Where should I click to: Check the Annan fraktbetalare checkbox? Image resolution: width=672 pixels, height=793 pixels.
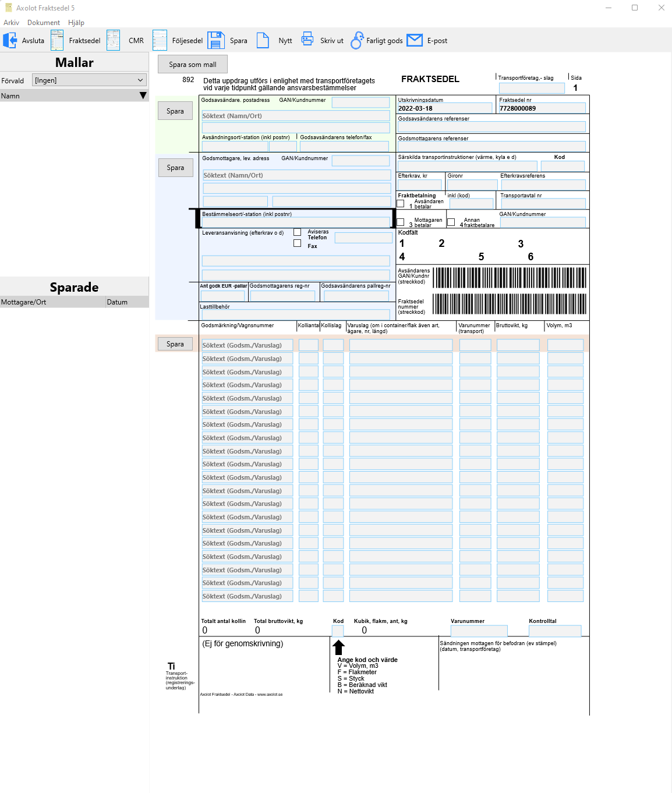click(451, 222)
